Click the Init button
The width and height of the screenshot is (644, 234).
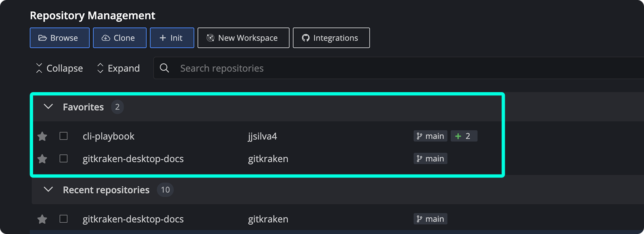point(172,38)
